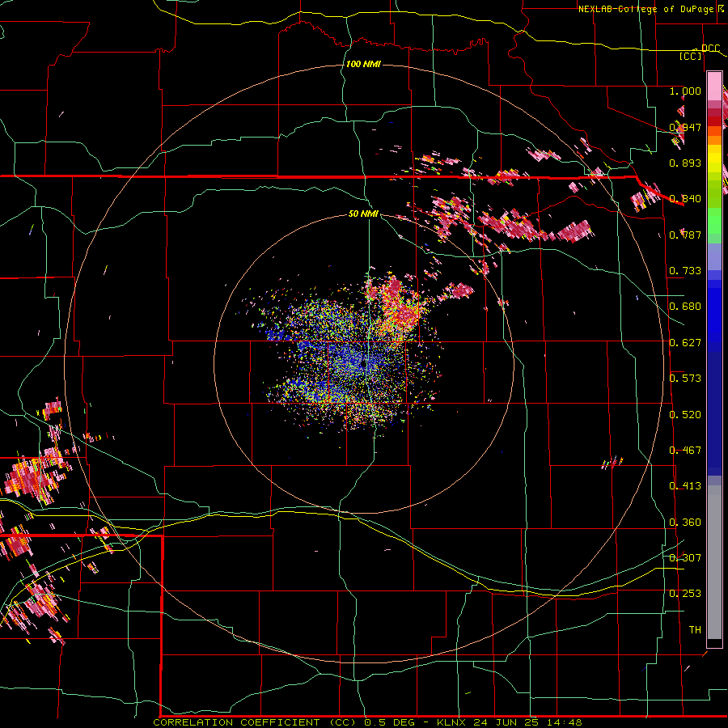Image resolution: width=728 pixels, height=728 pixels.
Task: Click the radar site at the rings' center
Action: [x=363, y=365]
